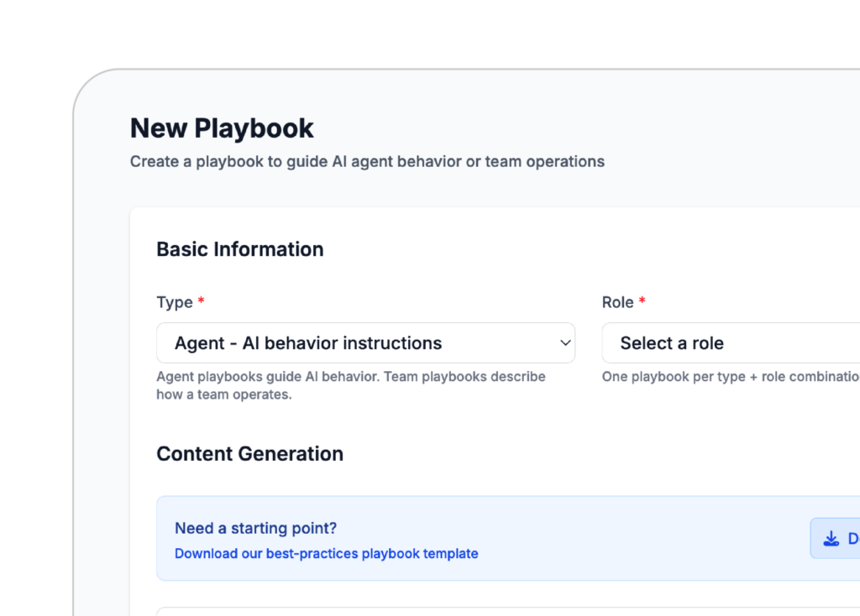
Task: Click the red asterisk beside Role
Action: click(x=642, y=301)
